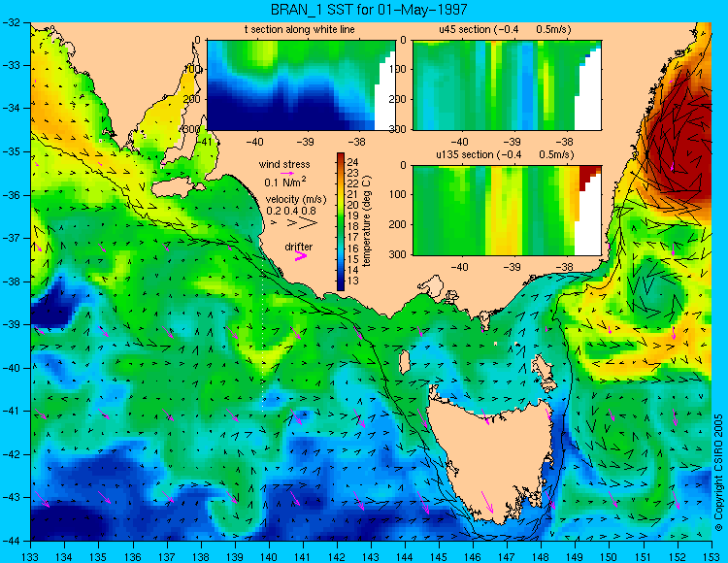The image size is (728, 563).
Task: Select the 'velocity (m/s)' legend label
Action: pos(296,199)
